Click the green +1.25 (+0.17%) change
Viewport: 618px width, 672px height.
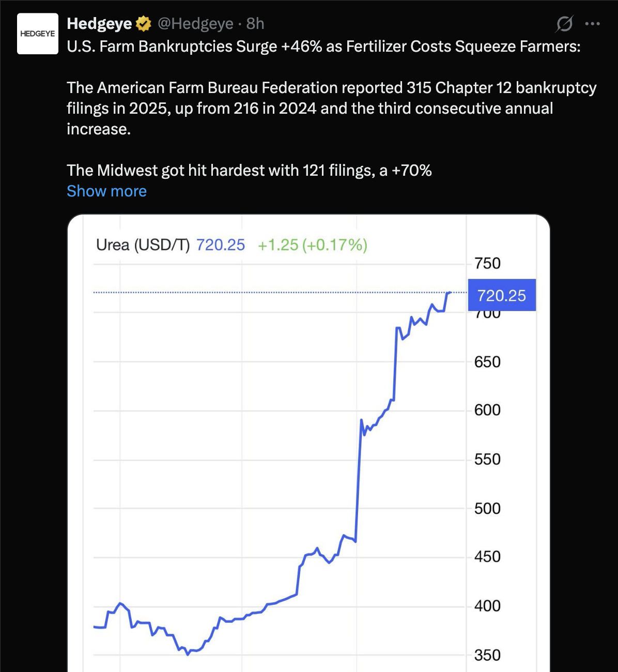[x=312, y=245]
